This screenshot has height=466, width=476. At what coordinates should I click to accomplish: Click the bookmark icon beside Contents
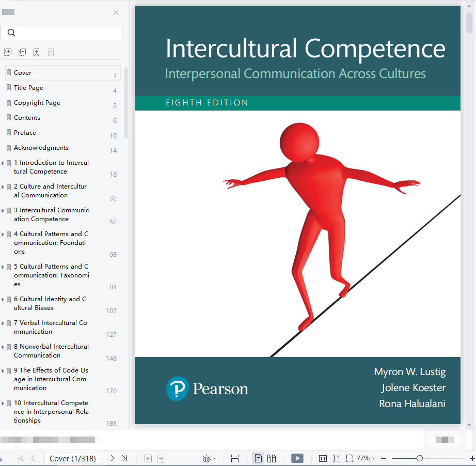coord(9,118)
